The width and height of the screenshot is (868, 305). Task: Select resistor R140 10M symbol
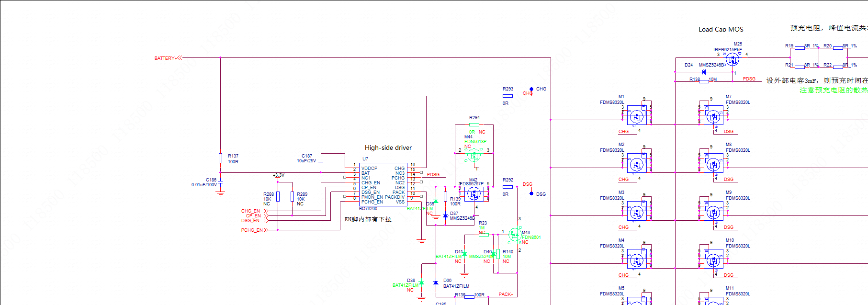pyautogui.click(x=498, y=254)
